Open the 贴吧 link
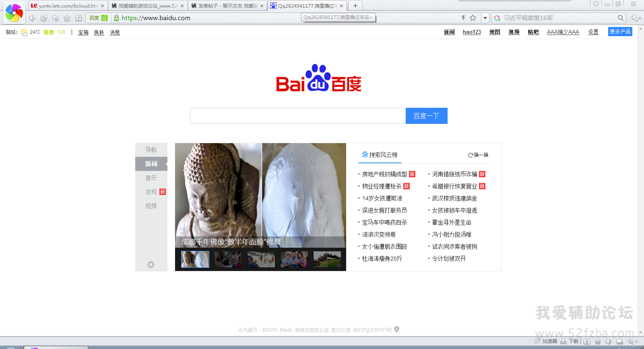644x349 pixels. coord(533,32)
